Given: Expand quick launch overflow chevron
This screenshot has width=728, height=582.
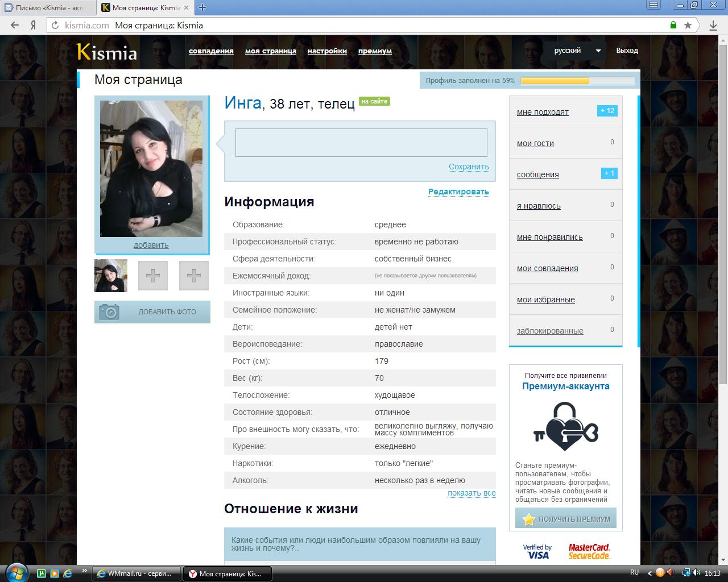Looking at the screenshot, I should point(85,570).
